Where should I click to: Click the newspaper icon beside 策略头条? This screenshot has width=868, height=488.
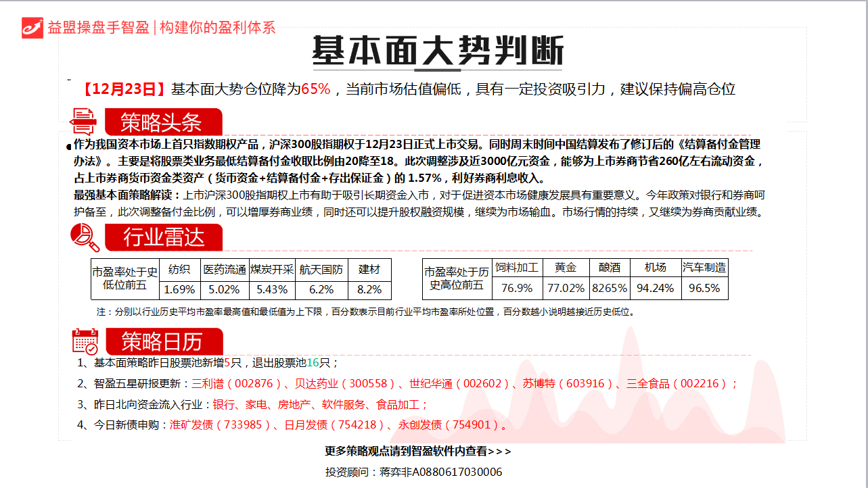coord(84,122)
